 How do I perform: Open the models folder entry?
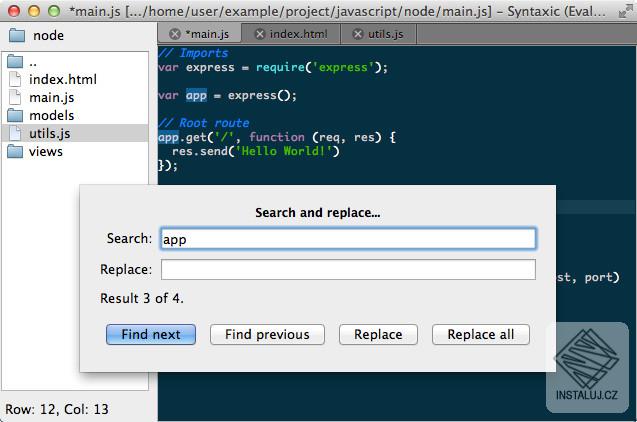coord(75,115)
